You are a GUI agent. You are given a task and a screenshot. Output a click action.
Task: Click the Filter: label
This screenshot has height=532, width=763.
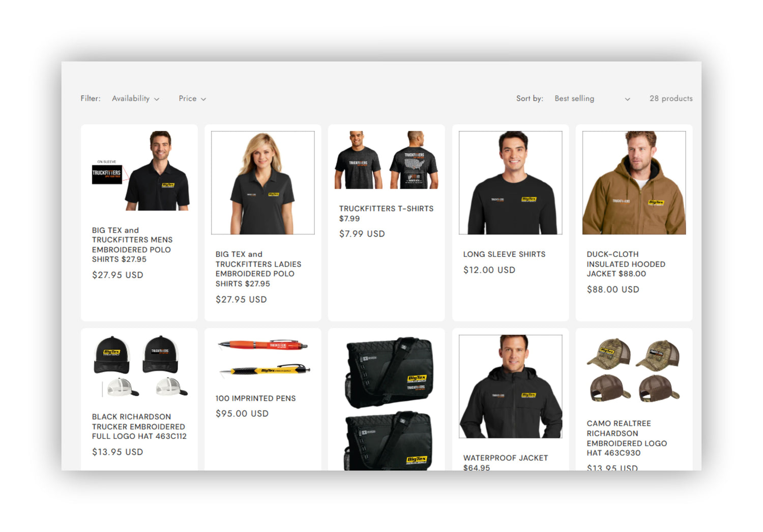(x=91, y=99)
